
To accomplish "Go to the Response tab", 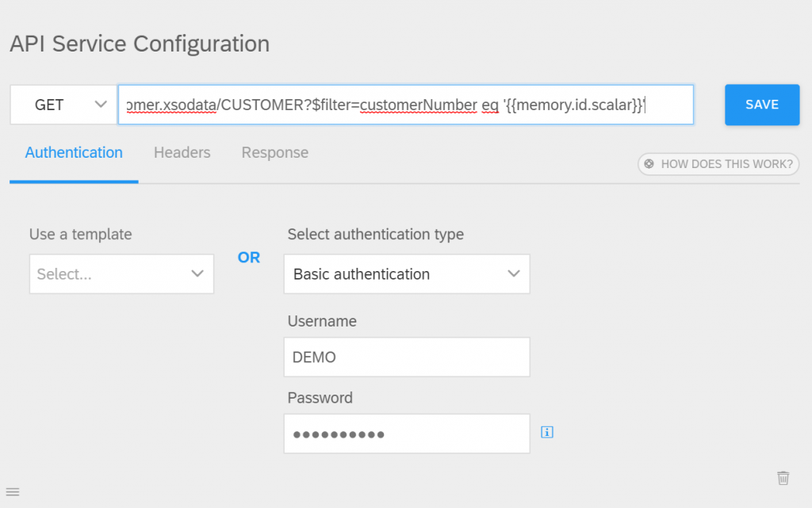I will (275, 153).
